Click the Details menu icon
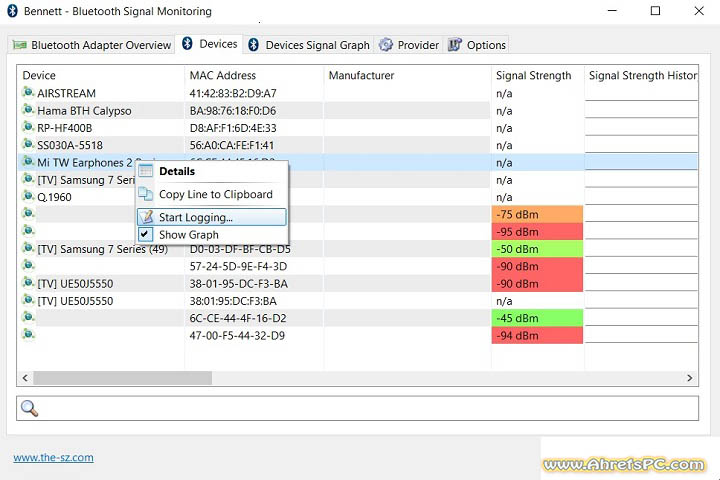The width and height of the screenshot is (720, 480). [x=146, y=171]
